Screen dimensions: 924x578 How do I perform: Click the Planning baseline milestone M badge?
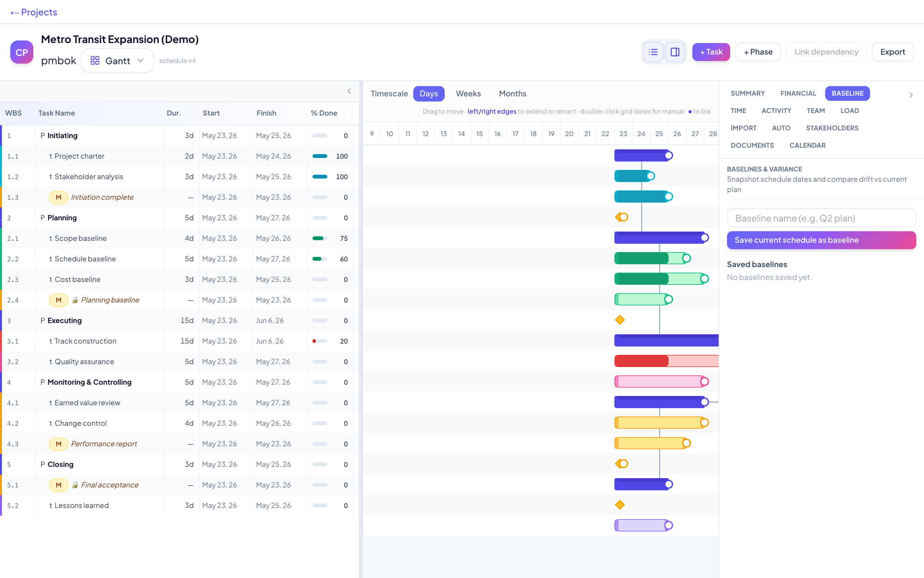58,300
